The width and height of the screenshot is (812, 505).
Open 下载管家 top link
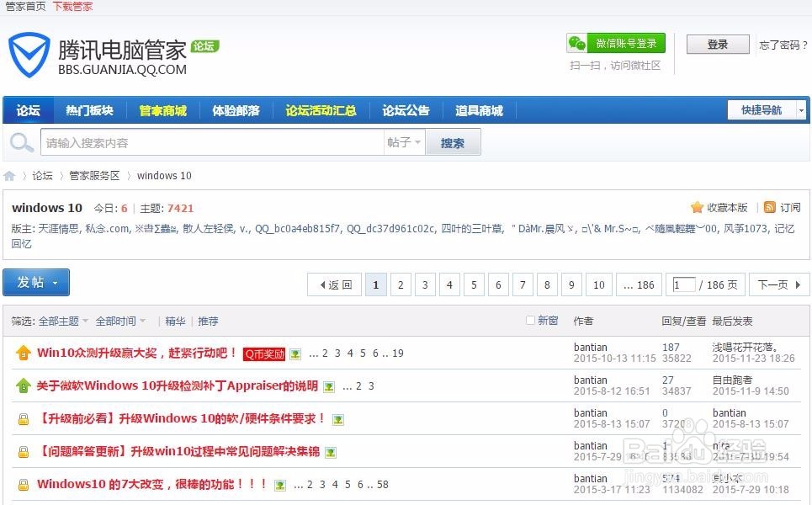pyautogui.click(x=73, y=6)
